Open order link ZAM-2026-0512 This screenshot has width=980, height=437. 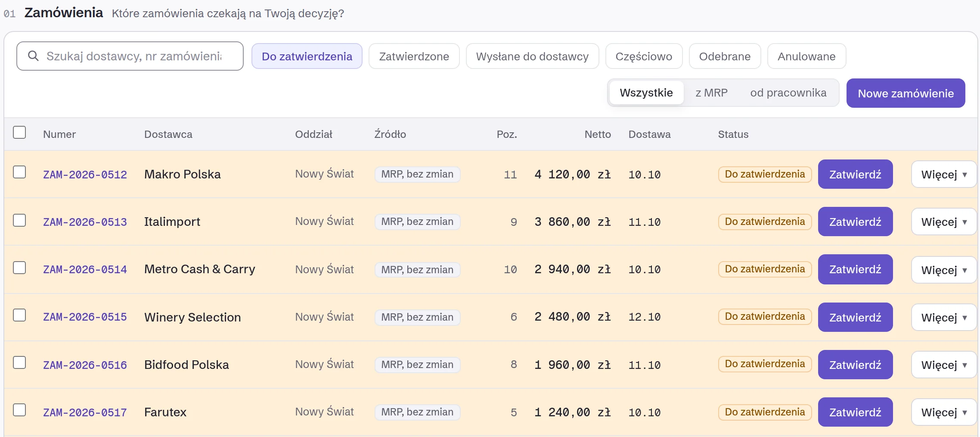(85, 175)
